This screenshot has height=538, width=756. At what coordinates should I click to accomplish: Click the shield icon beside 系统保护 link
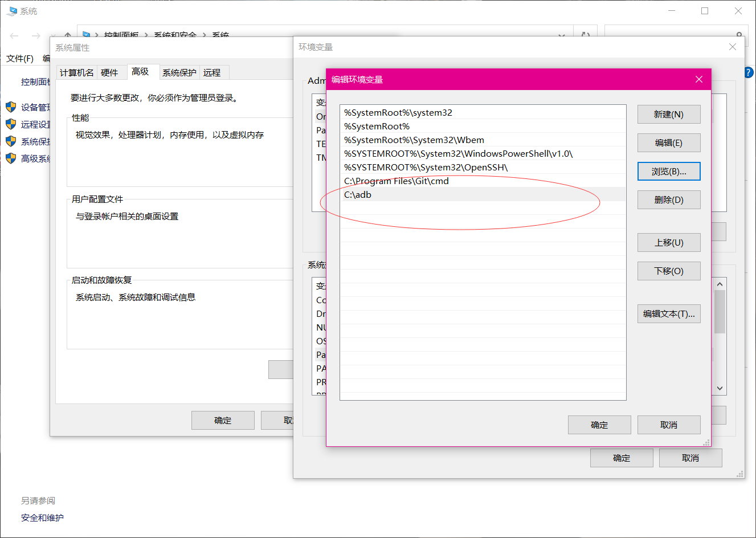tap(11, 141)
